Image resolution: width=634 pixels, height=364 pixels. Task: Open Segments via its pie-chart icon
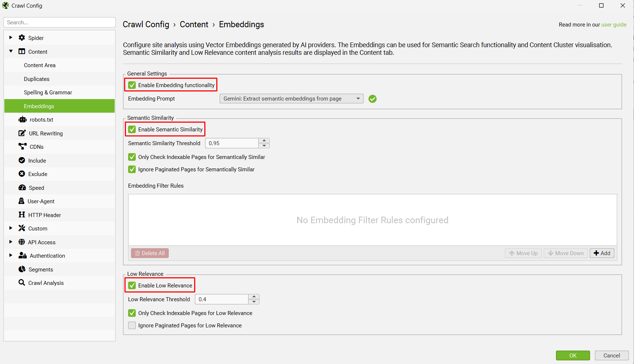pos(22,269)
